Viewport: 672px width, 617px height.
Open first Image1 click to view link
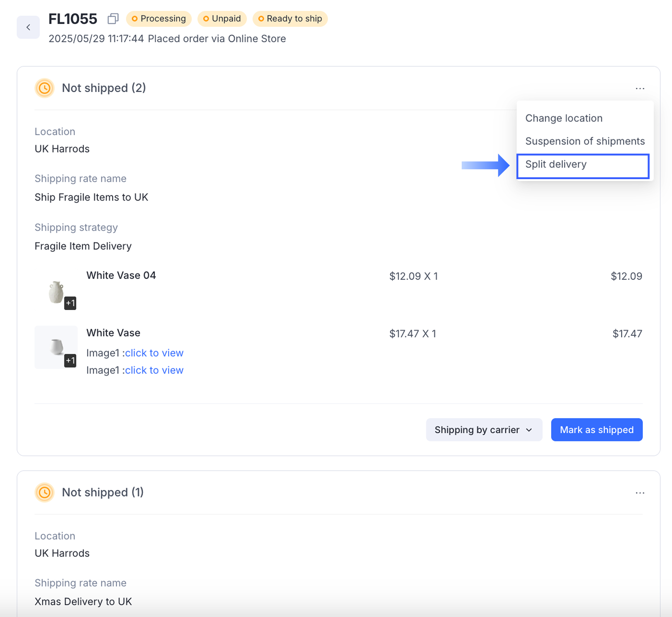(x=154, y=353)
